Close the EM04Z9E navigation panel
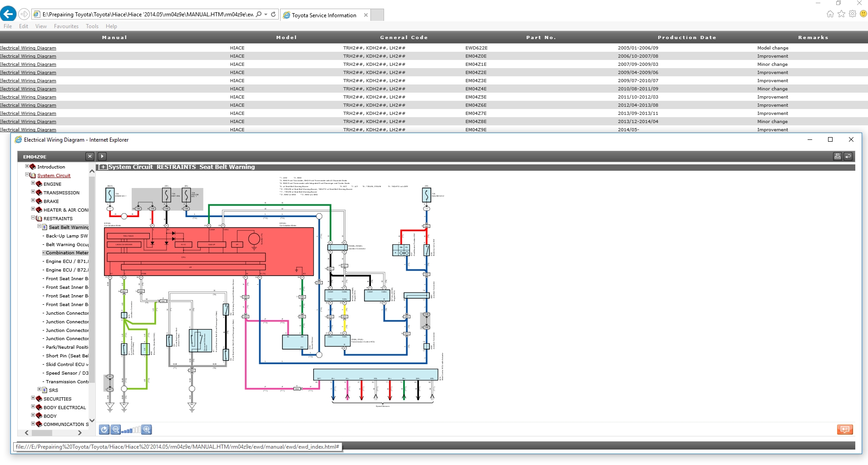The image size is (868, 465). coord(90,156)
